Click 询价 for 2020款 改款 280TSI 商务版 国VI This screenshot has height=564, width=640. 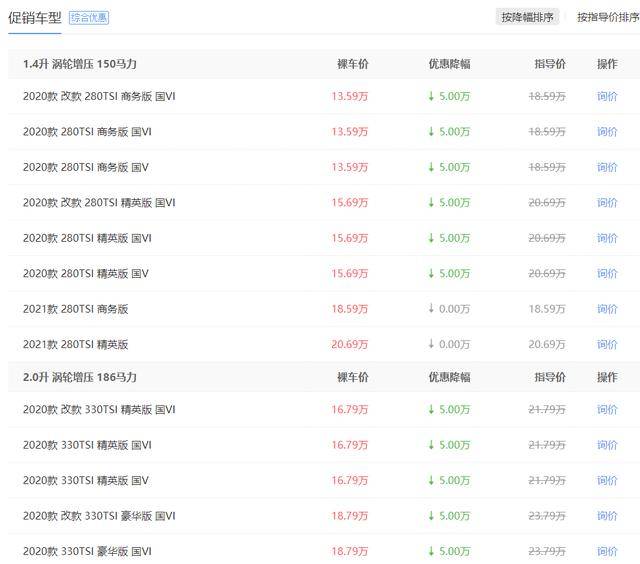[x=607, y=96]
